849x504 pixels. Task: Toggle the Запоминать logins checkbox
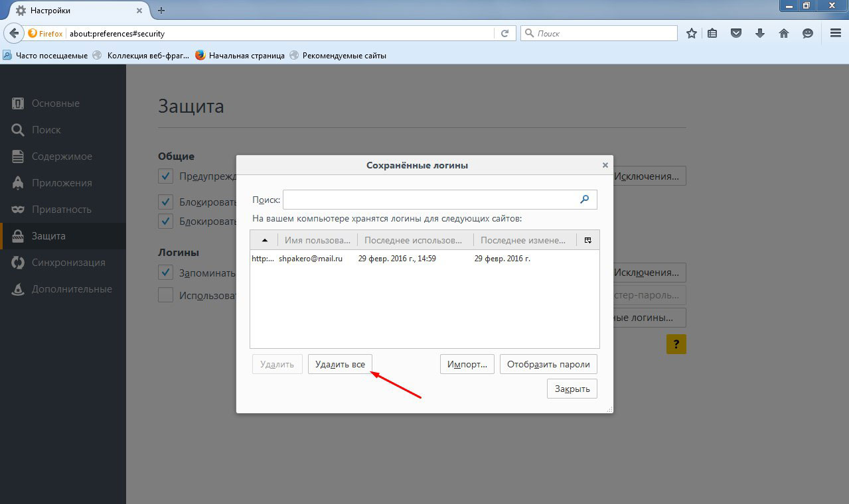(x=165, y=273)
